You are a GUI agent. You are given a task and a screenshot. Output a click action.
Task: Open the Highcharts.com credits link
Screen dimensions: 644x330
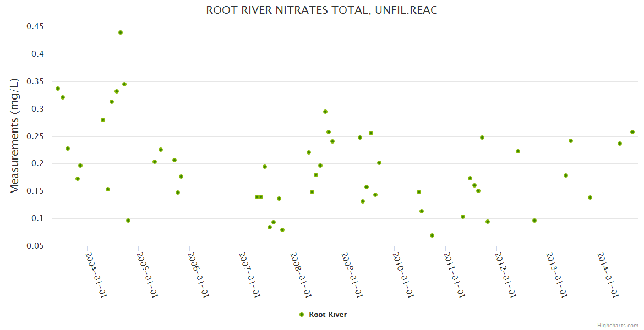(x=618, y=325)
